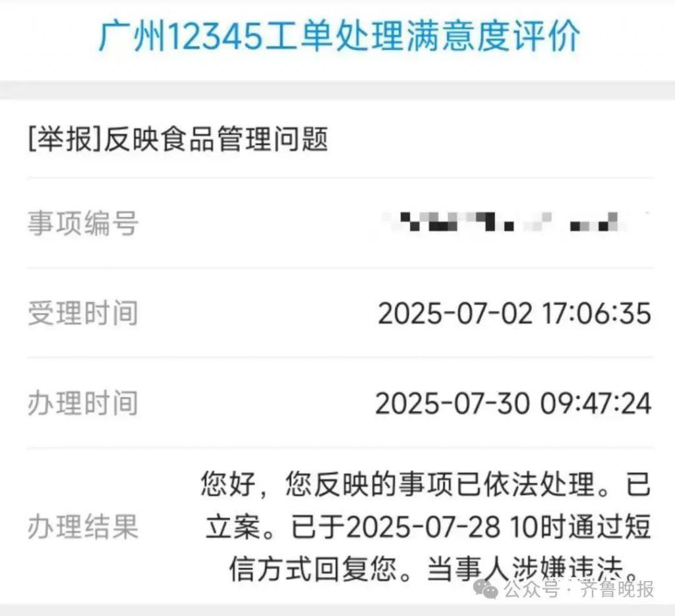
Task: Select the 2025-07-02 17:06:35 timestamp
Action: 514,313
